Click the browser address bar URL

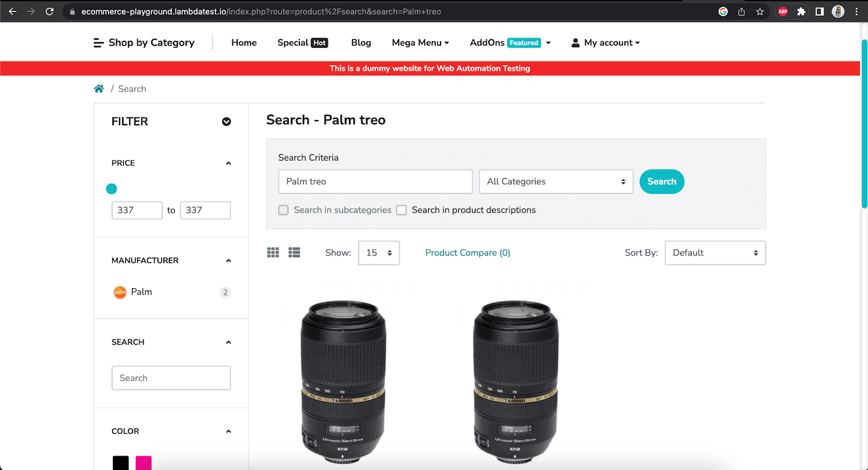(261, 11)
